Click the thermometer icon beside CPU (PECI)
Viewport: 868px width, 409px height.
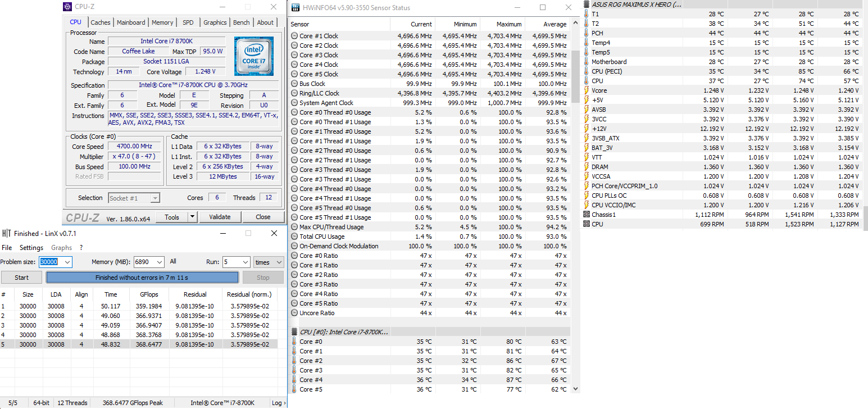click(x=587, y=71)
